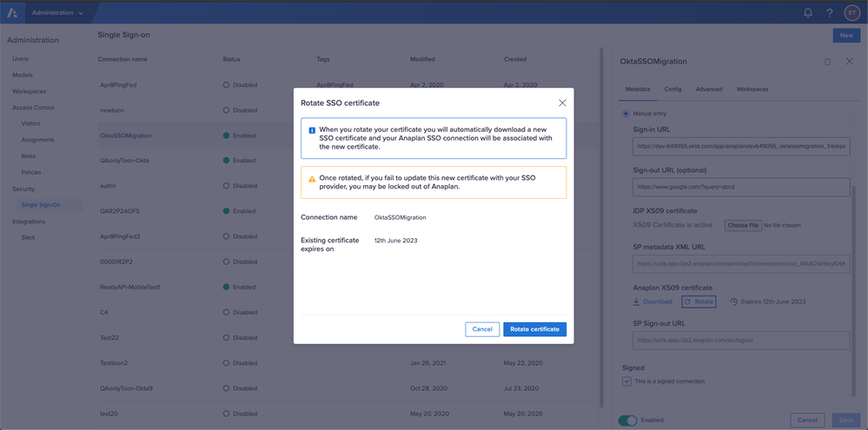Click the Sign-out URL input field

pyautogui.click(x=741, y=187)
